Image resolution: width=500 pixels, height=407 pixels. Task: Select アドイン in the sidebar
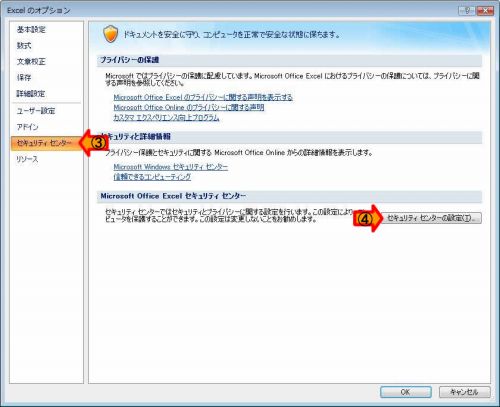[x=27, y=127]
